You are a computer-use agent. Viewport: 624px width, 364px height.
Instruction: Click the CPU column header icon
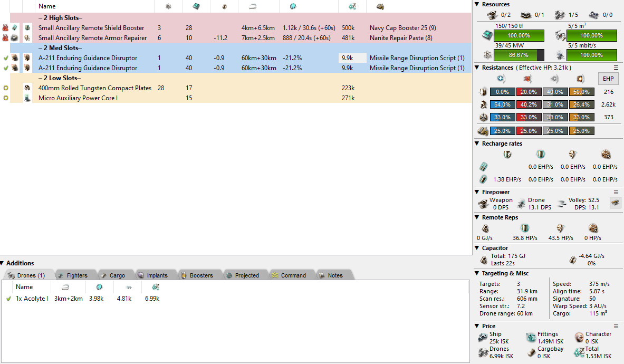[196, 6]
